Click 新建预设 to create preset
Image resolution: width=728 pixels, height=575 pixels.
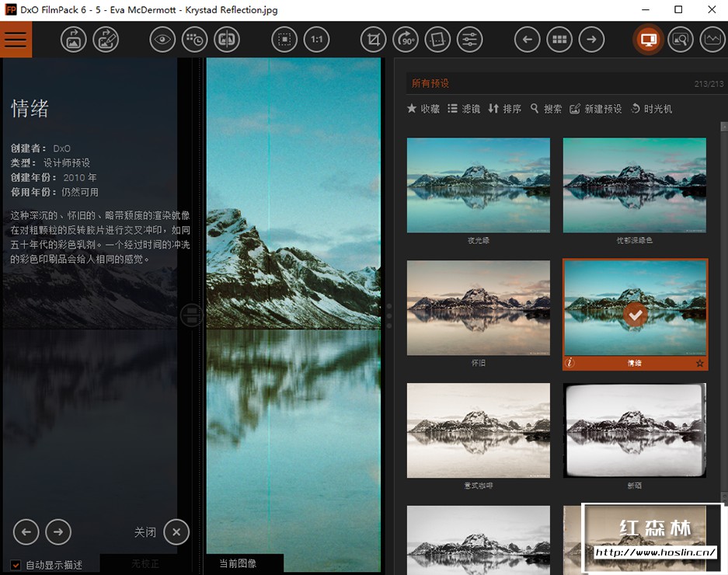[x=596, y=109]
